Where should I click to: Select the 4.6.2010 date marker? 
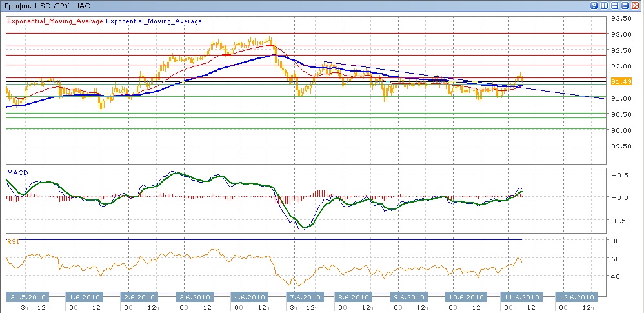coord(248,297)
